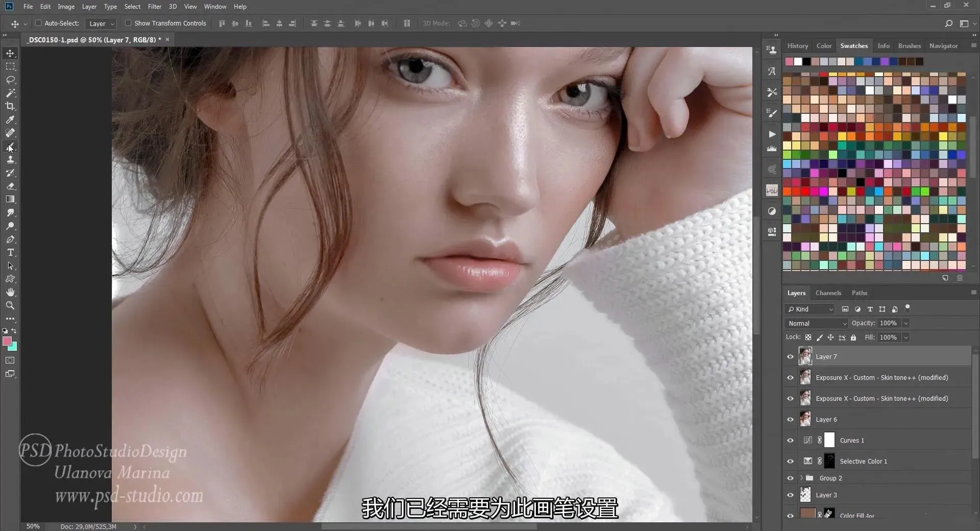The image size is (980, 531).
Task: Hide the Curves 1 layer
Action: click(790, 441)
